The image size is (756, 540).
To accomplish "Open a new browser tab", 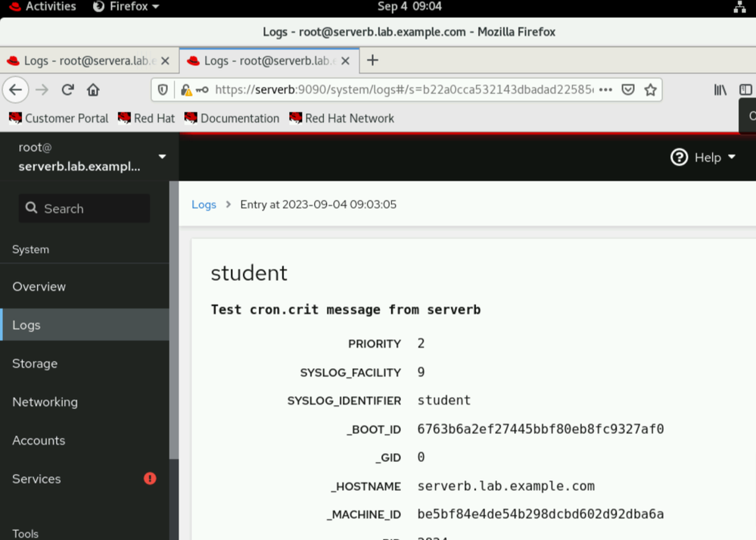I will tap(372, 61).
